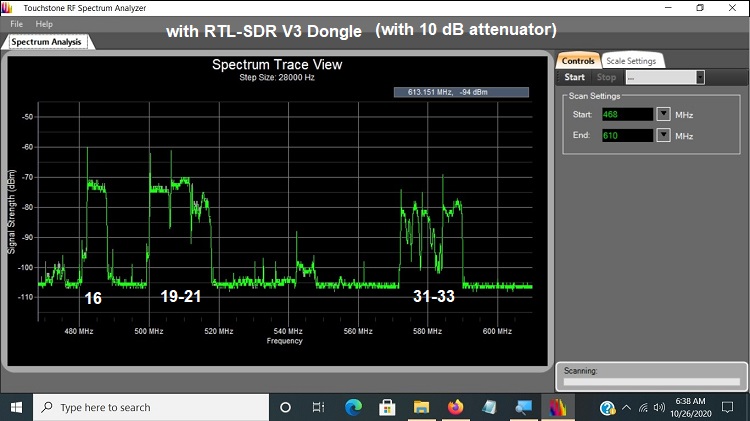Click the Touchstone app icon in the taskbar
The image size is (750, 421).
pos(557,407)
